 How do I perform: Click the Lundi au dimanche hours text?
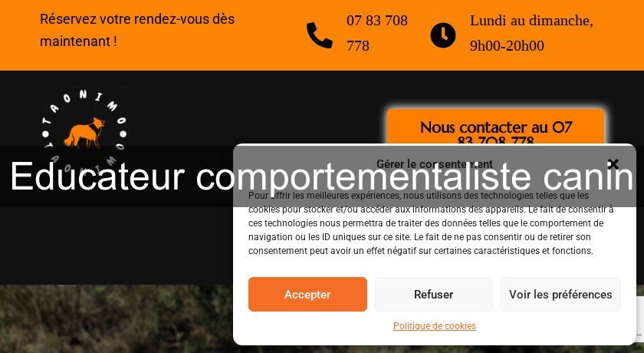531,33
